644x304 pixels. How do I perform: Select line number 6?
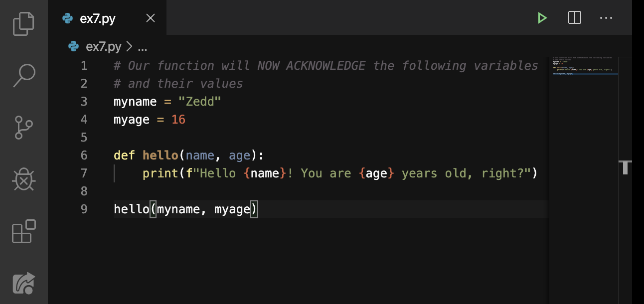pos(84,155)
